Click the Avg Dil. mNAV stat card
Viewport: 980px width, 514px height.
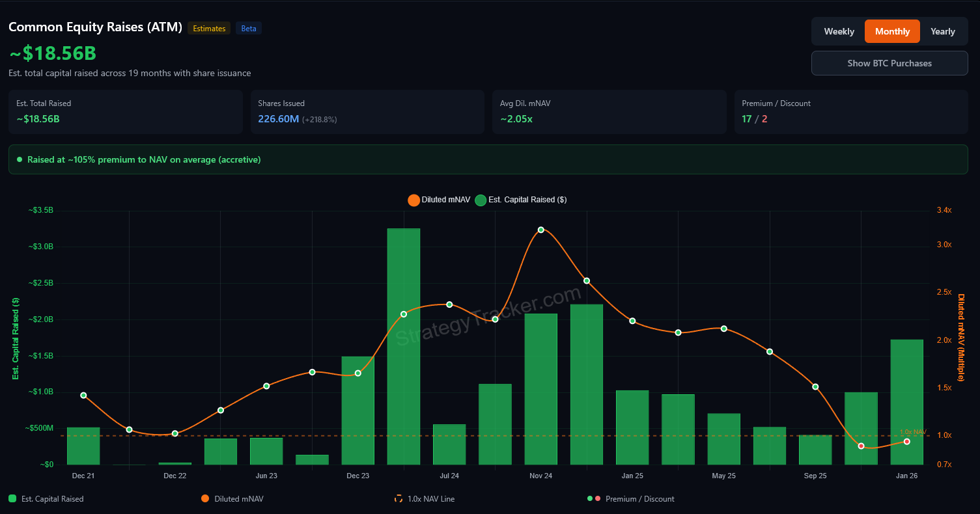[609, 112]
